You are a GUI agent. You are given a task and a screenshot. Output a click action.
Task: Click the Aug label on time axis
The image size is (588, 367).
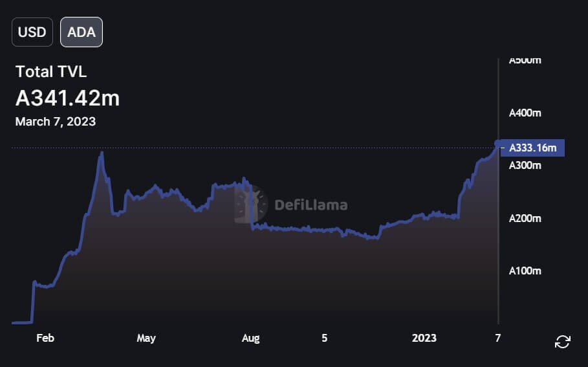click(x=250, y=338)
